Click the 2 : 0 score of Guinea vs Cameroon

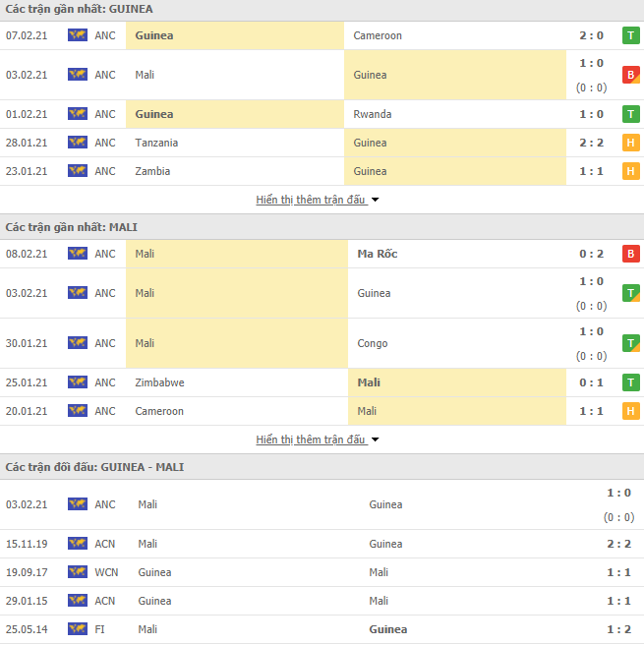click(x=593, y=35)
